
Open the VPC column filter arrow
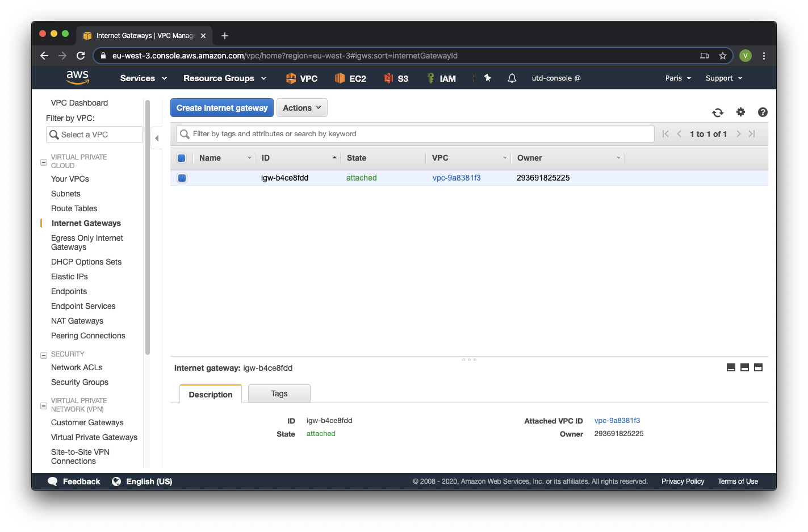[505, 158]
